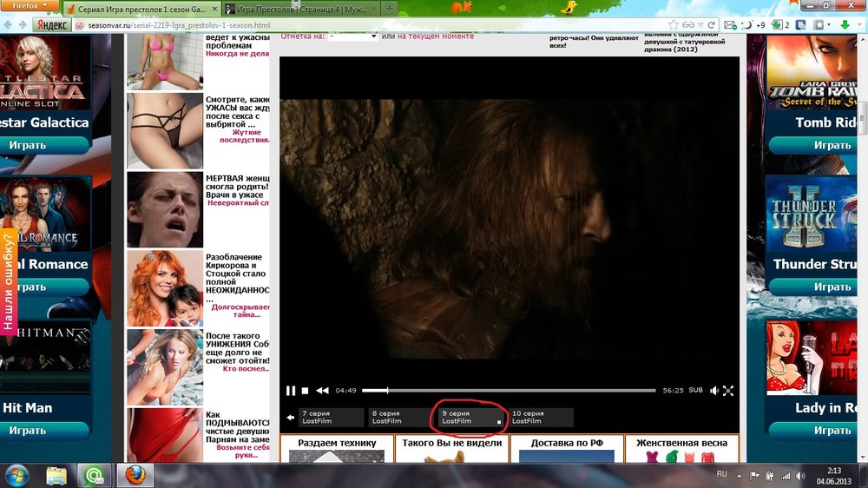The height and width of the screenshot is (488, 868).
Task: Click the 'Нашли ошибку?' side tab
Action: (9, 280)
